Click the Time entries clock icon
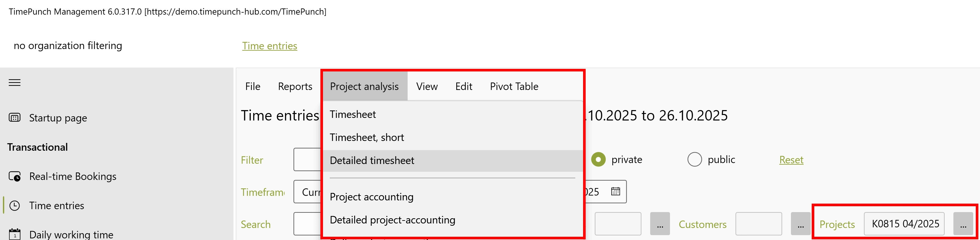Screen dimensions: 980x240 (x=15, y=206)
